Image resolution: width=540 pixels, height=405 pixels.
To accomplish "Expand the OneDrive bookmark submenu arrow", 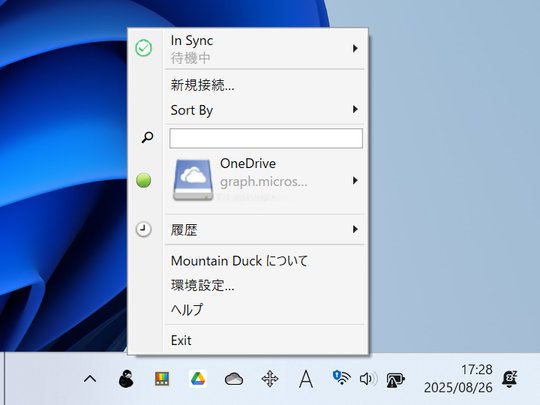I will 355,180.
